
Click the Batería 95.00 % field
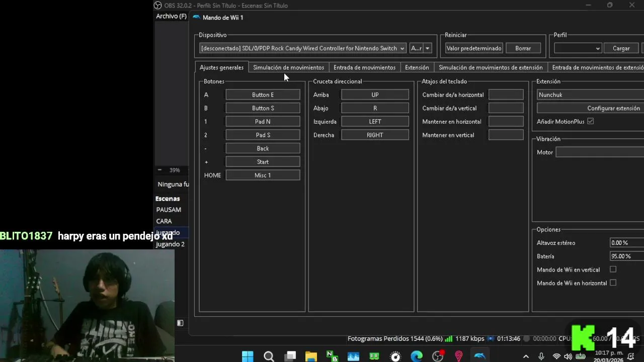pos(627,256)
